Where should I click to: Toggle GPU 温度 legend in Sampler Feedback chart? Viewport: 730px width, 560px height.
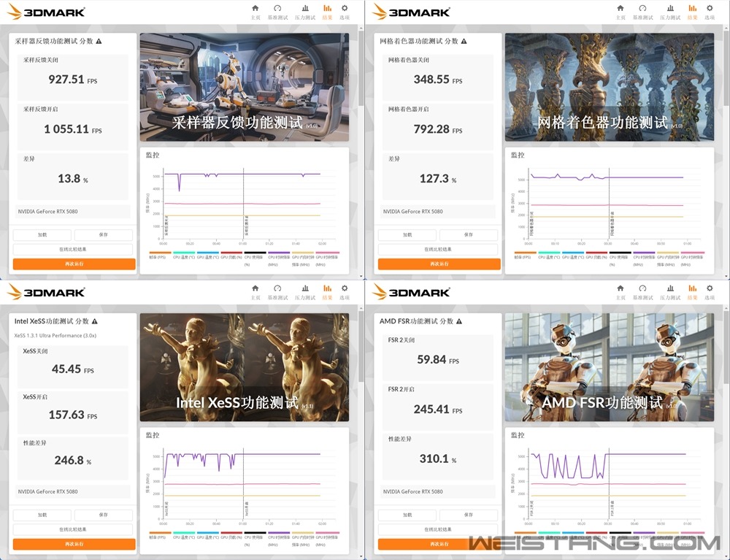(x=207, y=257)
